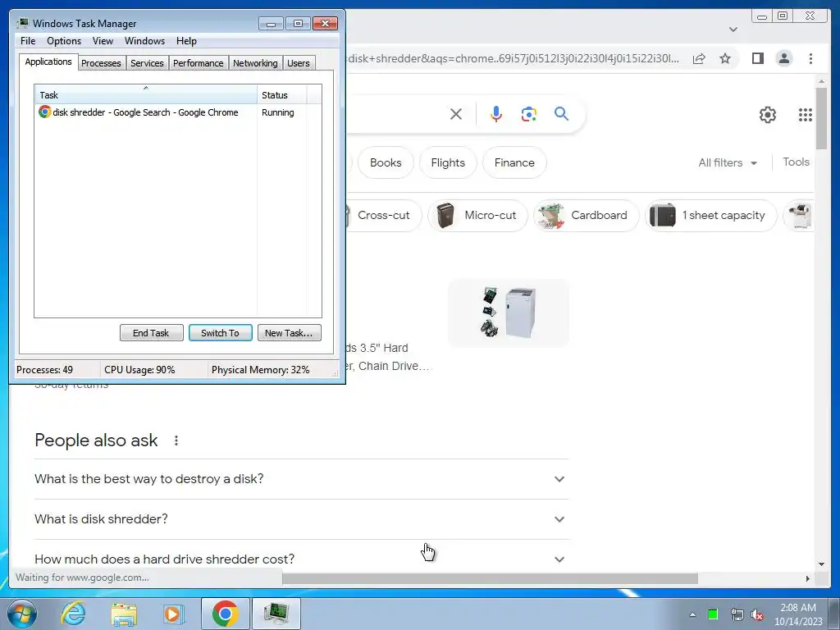This screenshot has width=840, height=630.
Task: Launch Internet Explorer from taskbar
Action: [x=73, y=614]
